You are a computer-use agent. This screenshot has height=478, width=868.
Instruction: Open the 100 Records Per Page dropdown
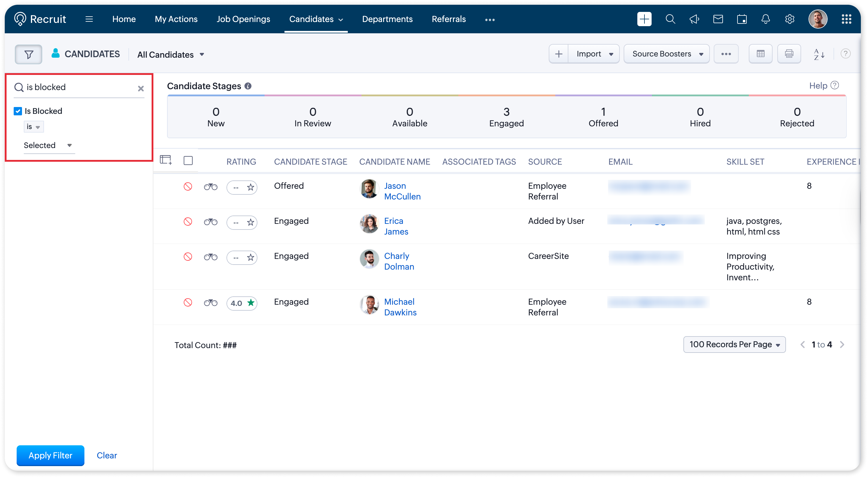[734, 344]
